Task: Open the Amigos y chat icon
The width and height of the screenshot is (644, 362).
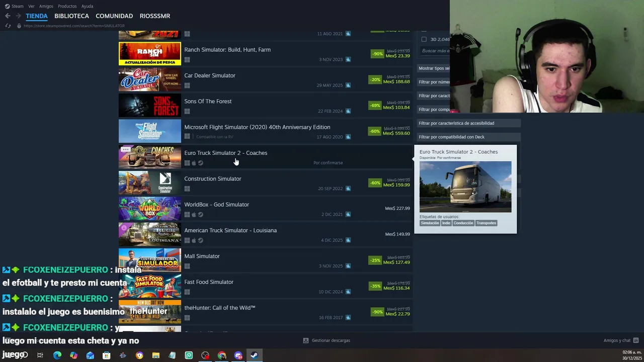Action: click(636, 340)
